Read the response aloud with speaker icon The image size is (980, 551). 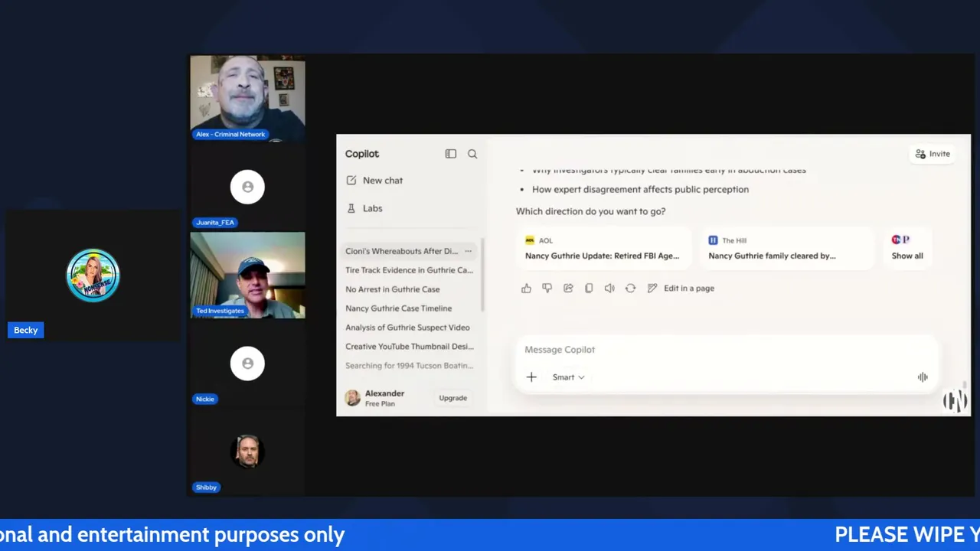click(x=609, y=289)
